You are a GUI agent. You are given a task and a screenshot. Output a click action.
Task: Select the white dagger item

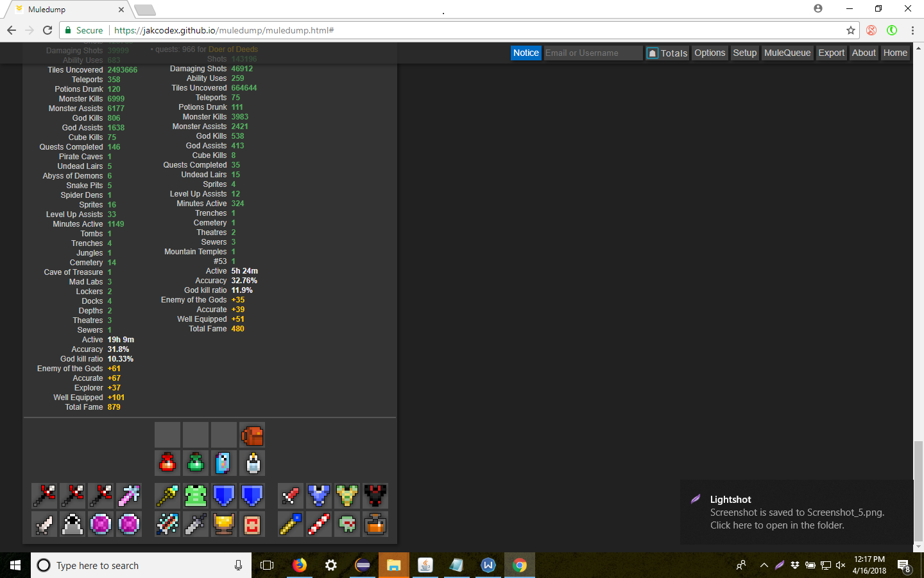44,524
